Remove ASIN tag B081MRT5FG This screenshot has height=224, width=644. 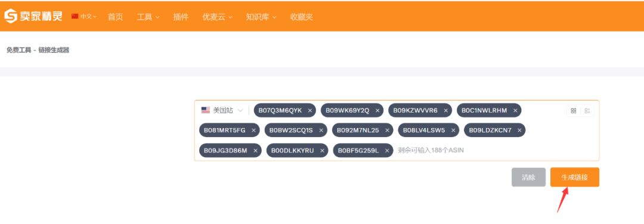(x=253, y=130)
